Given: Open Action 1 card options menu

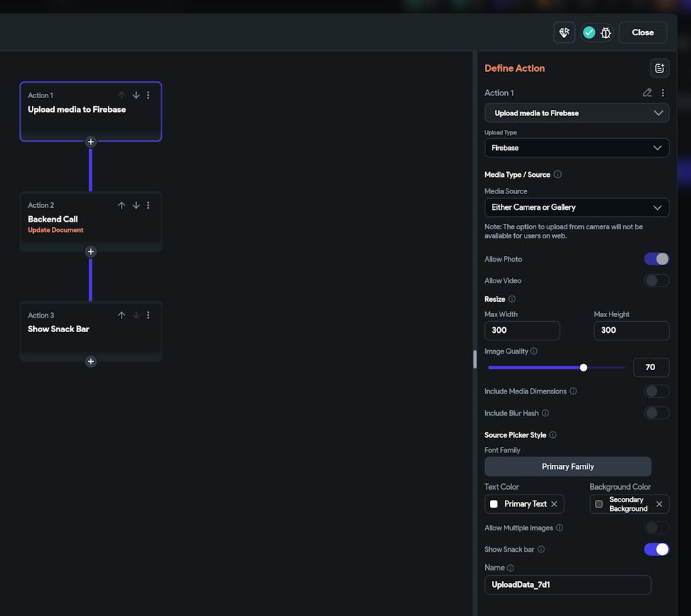Looking at the screenshot, I should click(x=148, y=95).
